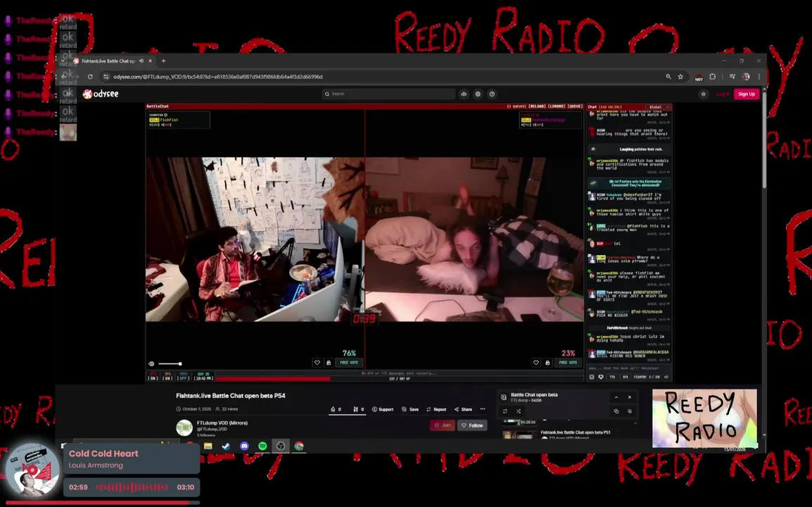The height and width of the screenshot is (507, 812).
Task: Open a new browser tab
Action: coord(164,61)
